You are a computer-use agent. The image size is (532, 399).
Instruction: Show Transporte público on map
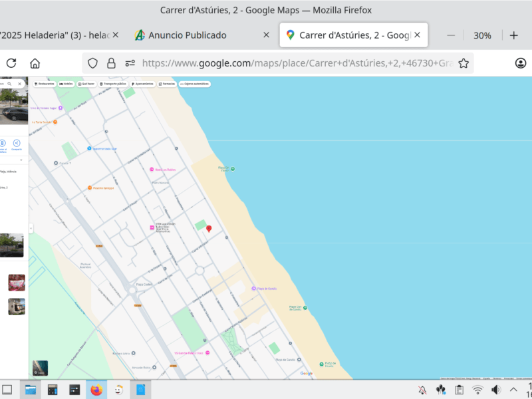[x=113, y=84]
